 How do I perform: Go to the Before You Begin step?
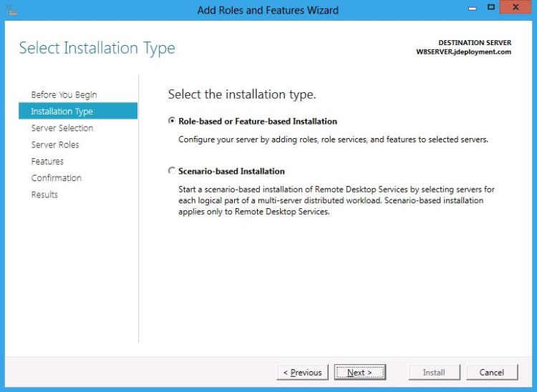tap(64, 95)
